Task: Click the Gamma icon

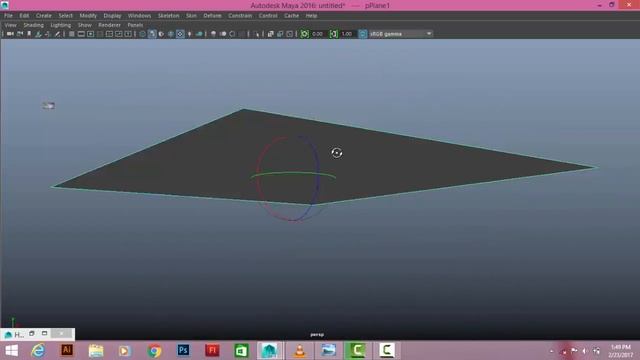Action: [x=333, y=34]
